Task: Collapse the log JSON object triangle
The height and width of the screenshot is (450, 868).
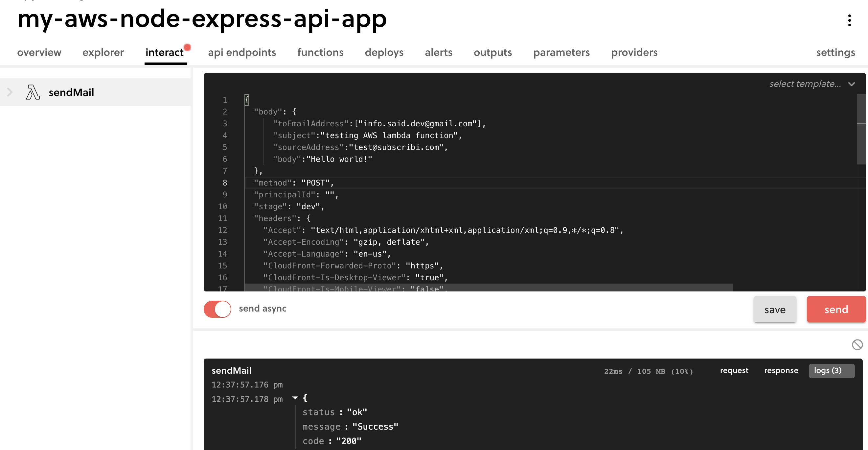Action: point(295,398)
